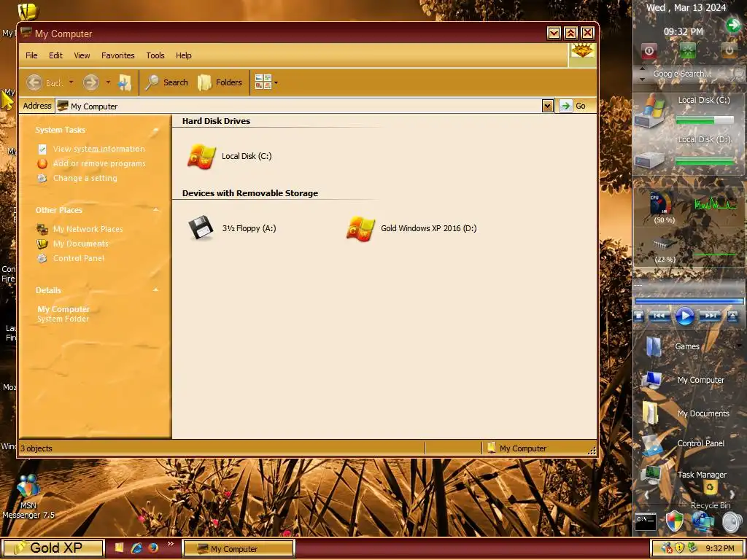747x560 pixels.
Task: Expand the Address bar dropdown
Action: (547, 106)
